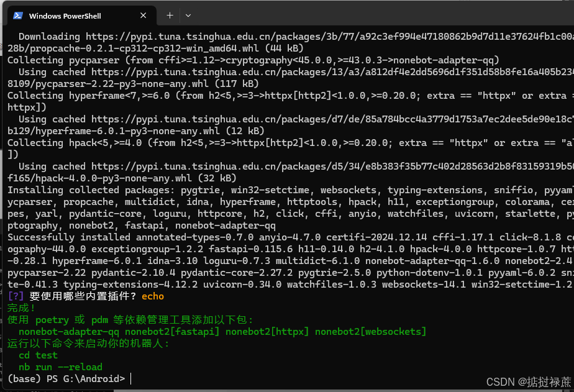Click the 'nb run --reload' command text
This screenshot has width=574, height=392.
click(60, 367)
